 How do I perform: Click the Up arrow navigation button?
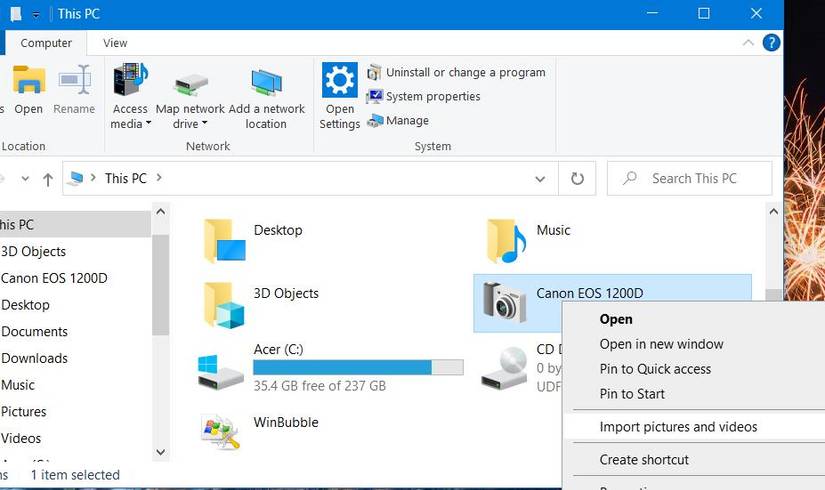pos(48,179)
